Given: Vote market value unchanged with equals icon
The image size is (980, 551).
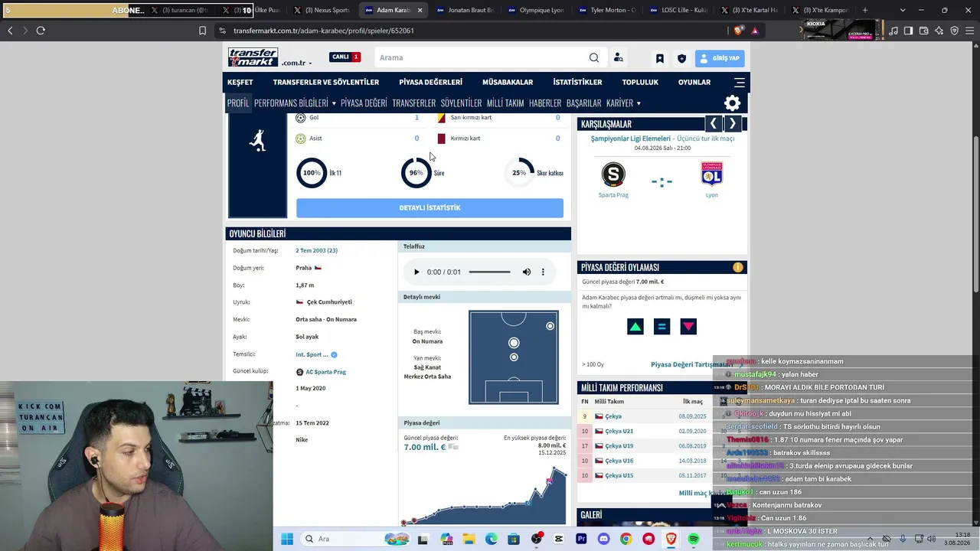Looking at the screenshot, I should 662,327.
